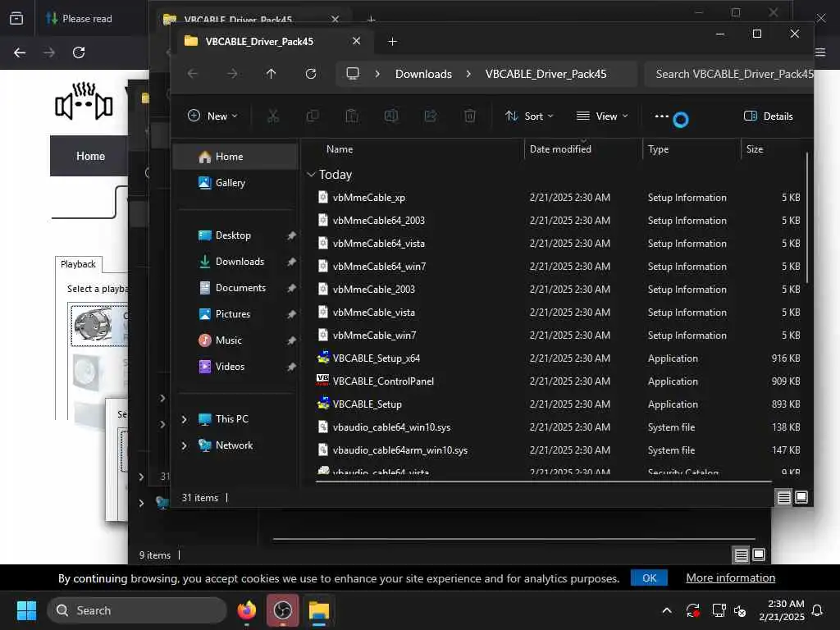Click the Delete trash icon
840x630 pixels.
[470, 116]
